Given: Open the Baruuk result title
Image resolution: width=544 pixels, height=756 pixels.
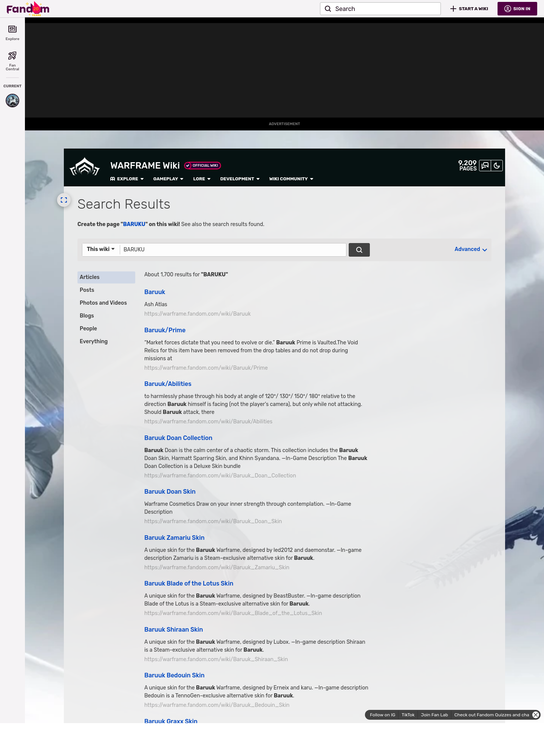Looking at the screenshot, I should tap(155, 292).
